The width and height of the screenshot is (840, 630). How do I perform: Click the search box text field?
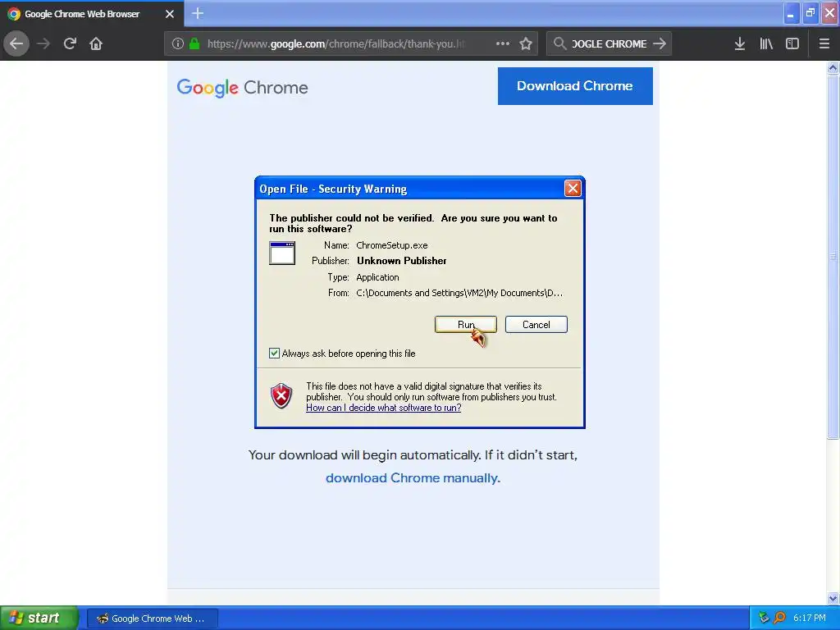point(609,44)
